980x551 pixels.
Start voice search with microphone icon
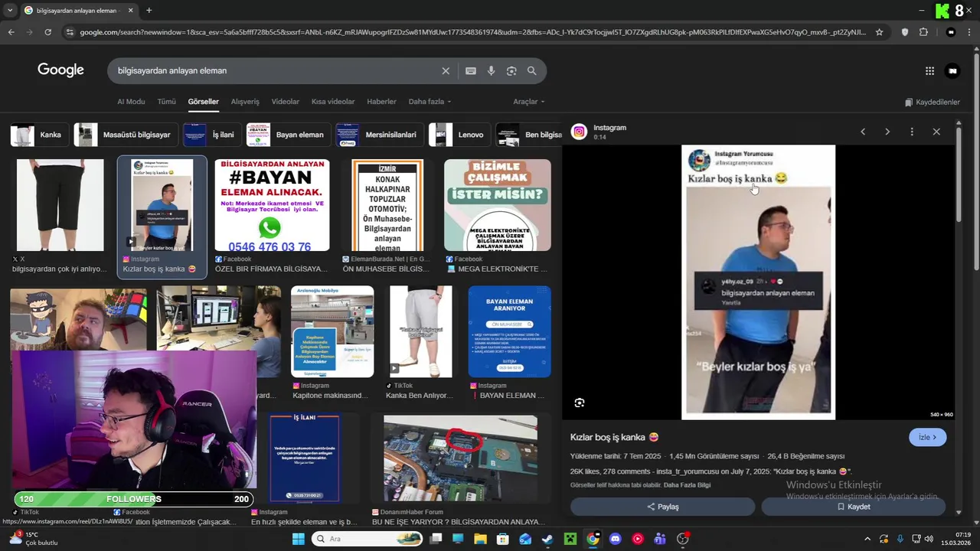[x=491, y=70]
